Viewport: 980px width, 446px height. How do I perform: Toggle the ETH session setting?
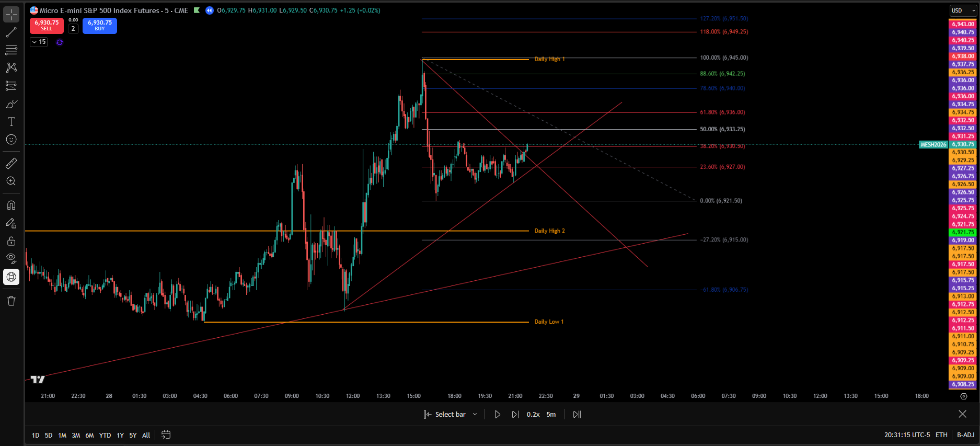coord(941,435)
